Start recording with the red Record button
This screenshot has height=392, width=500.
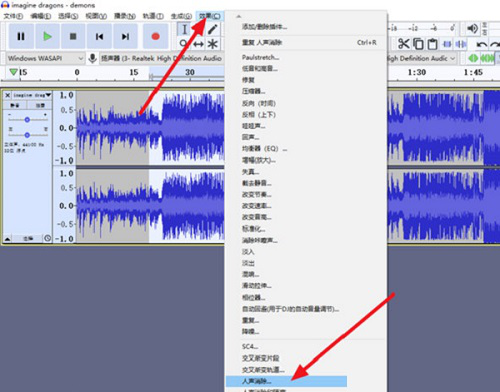coord(155,36)
